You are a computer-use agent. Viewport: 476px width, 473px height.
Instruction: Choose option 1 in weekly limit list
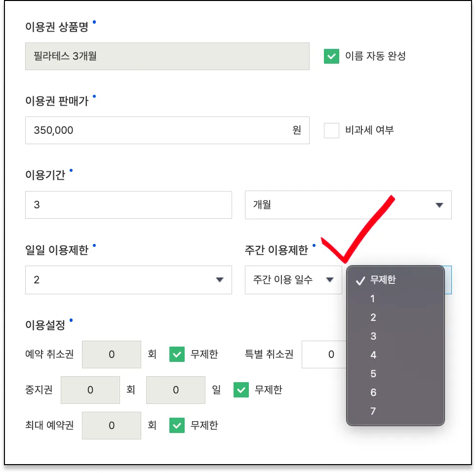coord(373,299)
